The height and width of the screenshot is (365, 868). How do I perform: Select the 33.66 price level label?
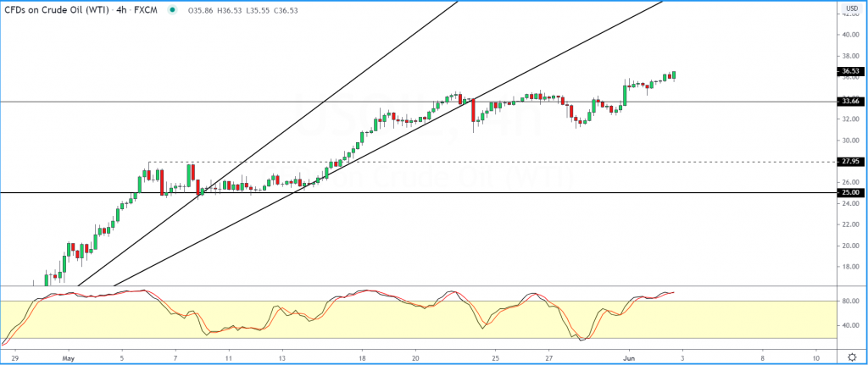click(850, 102)
